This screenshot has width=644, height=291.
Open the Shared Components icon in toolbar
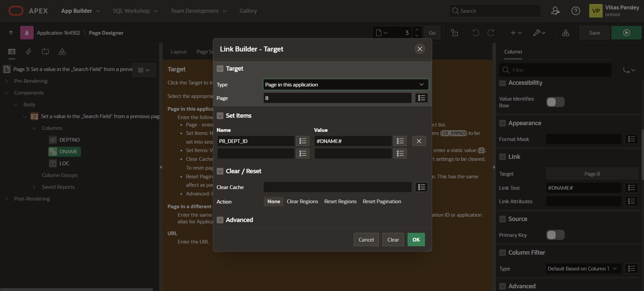click(565, 33)
